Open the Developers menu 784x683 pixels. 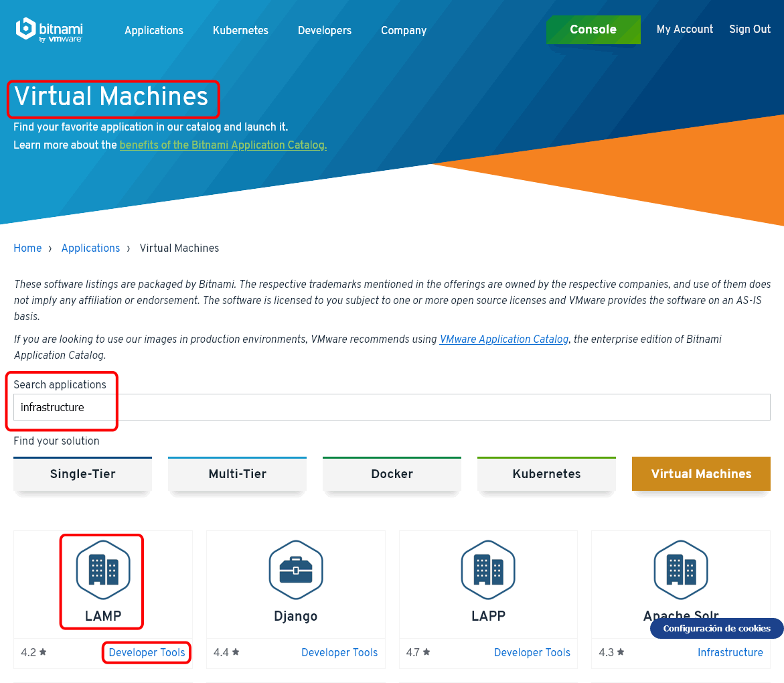coord(325,31)
